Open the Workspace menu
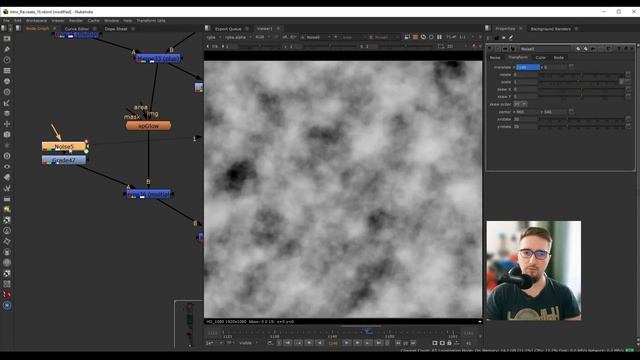Viewport: 640px width, 360px height. click(x=36, y=20)
